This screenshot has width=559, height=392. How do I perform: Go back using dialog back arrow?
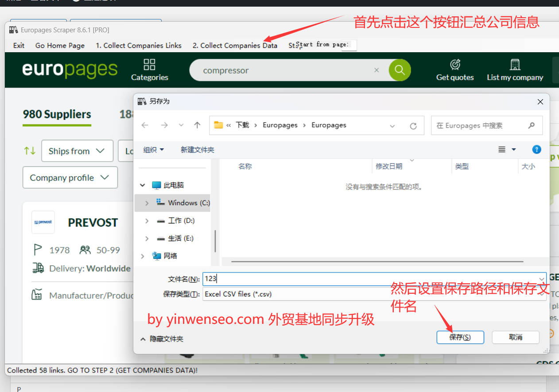(145, 125)
